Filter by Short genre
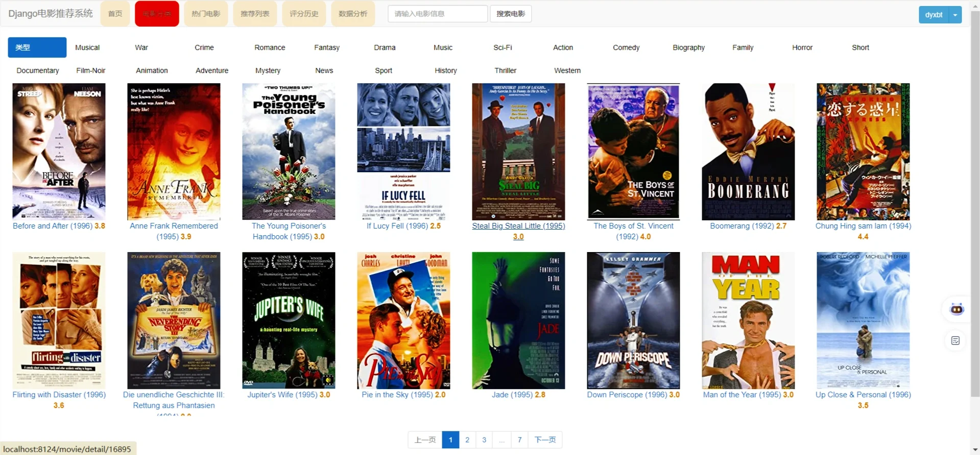 coord(861,48)
